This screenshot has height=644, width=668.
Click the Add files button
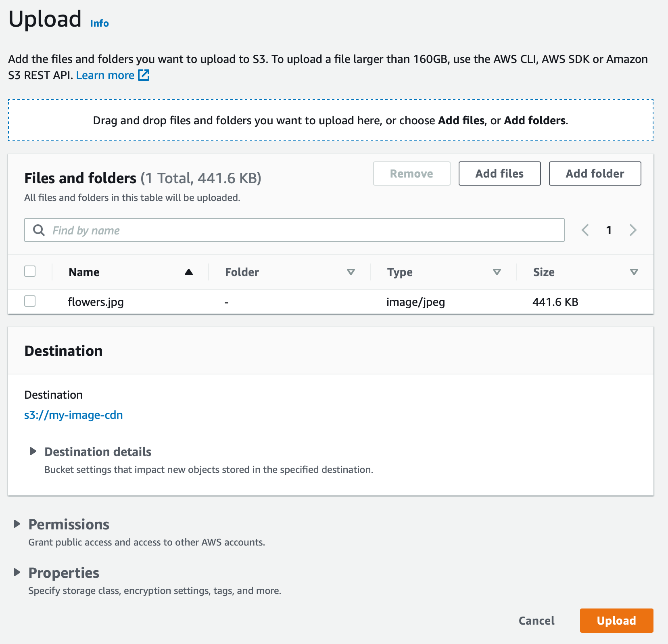(499, 174)
